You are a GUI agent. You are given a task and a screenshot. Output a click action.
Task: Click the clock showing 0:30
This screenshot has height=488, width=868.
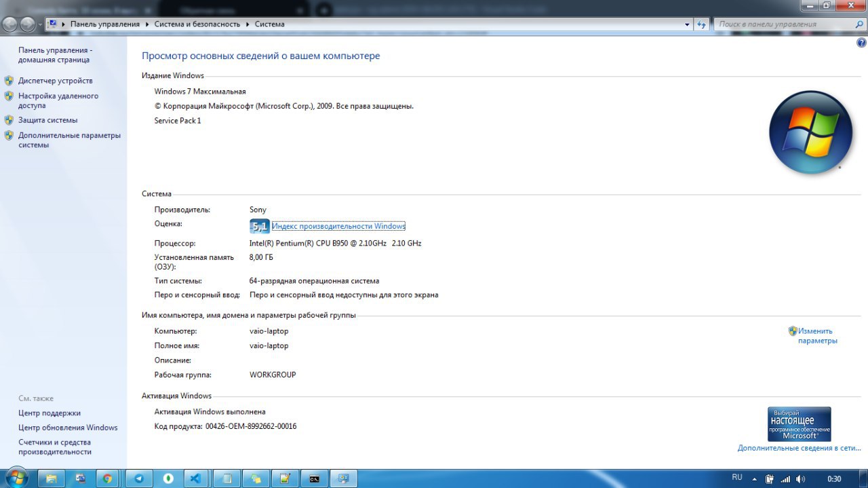834,478
